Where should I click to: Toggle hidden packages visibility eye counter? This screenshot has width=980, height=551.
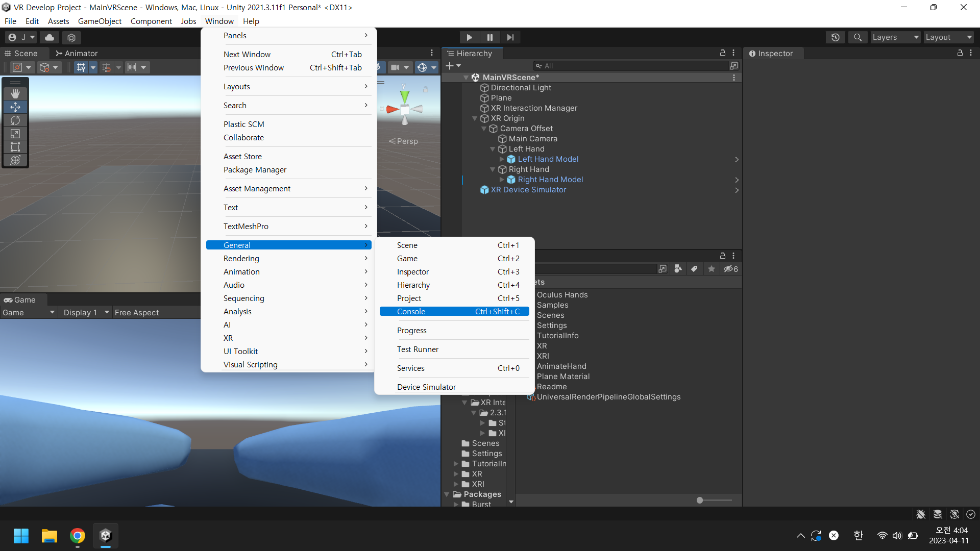coord(731,269)
